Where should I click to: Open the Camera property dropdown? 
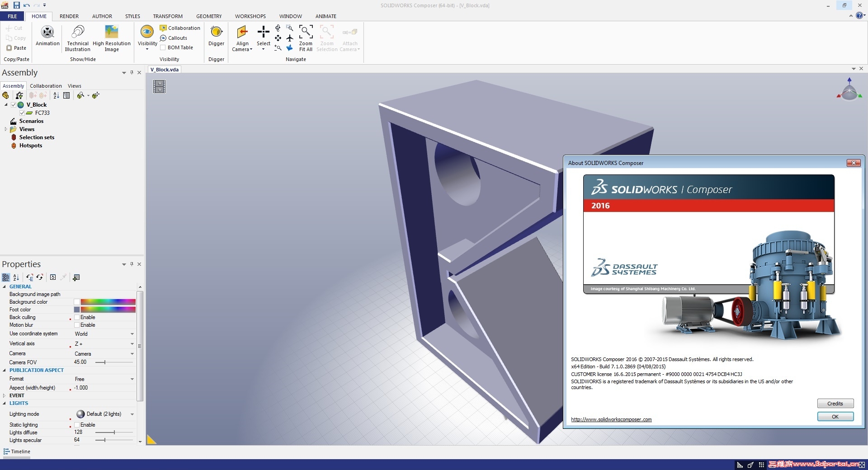tap(132, 354)
